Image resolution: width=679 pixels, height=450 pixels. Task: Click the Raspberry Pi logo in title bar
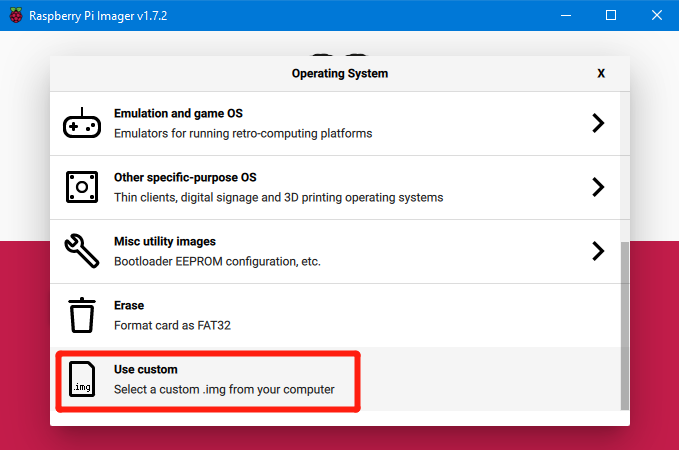click(14, 15)
